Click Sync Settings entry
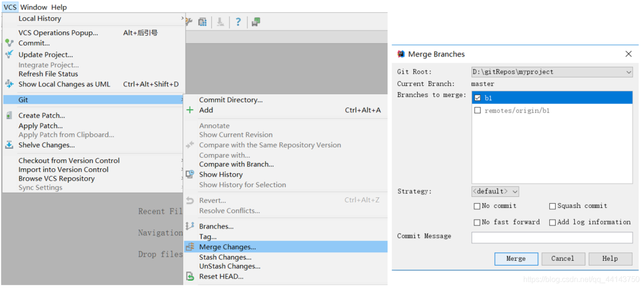The image size is (644, 288). pos(41,187)
